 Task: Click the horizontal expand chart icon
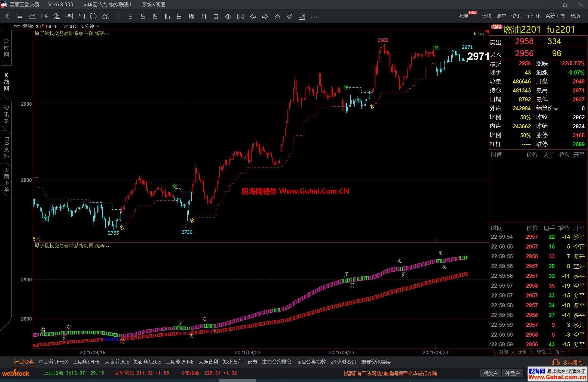click(228, 17)
